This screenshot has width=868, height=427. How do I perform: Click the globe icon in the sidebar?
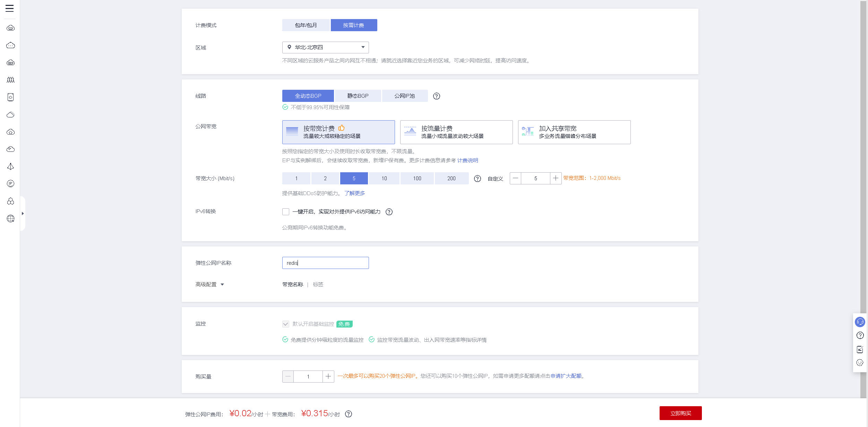click(10, 219)
